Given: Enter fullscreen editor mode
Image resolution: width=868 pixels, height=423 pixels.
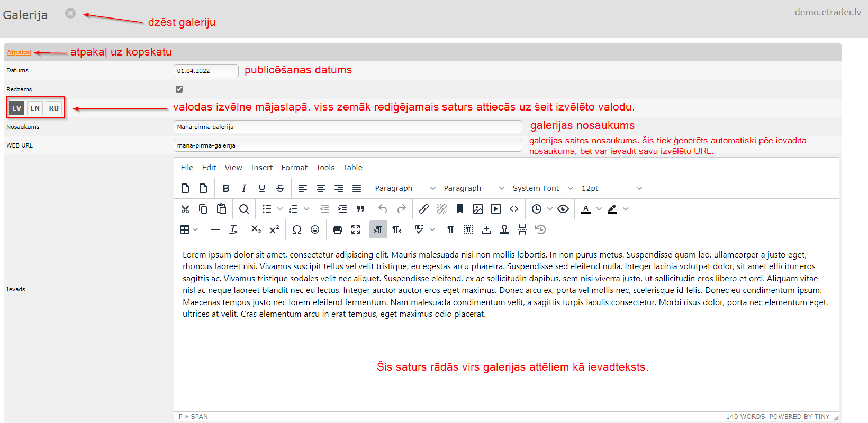Looking at the screenshot, I should click(x=356, y=229).
